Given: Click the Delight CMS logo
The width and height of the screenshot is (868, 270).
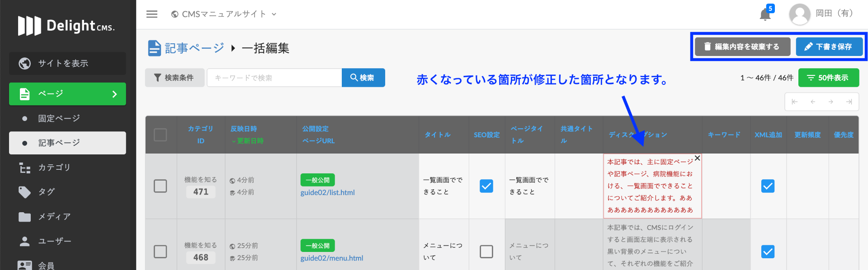Looking at the screenshot, I should coord(66,26).
